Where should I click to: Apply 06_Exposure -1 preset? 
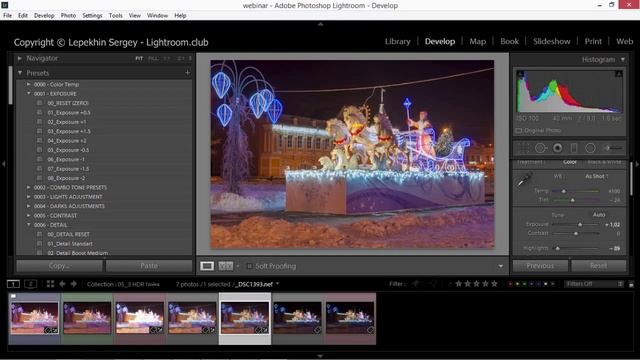click(66, 160)
